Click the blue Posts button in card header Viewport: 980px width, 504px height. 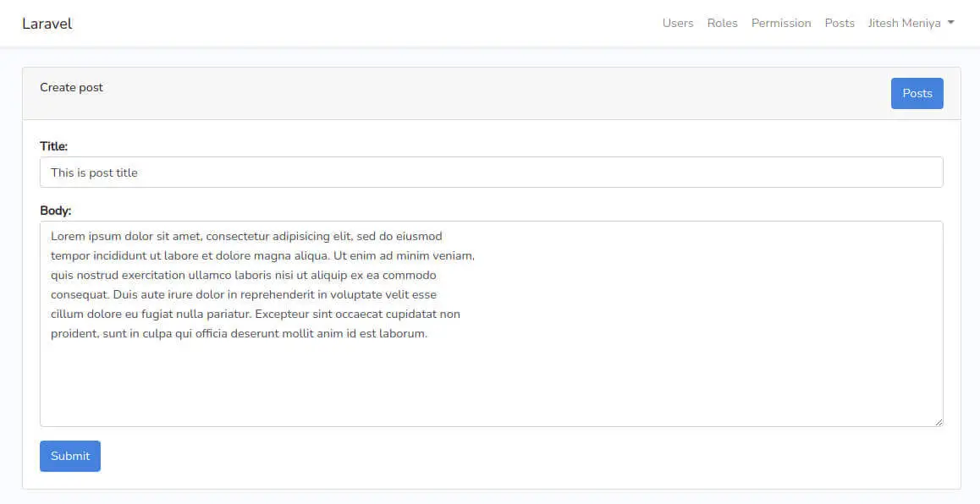click(x=917, y=93)
